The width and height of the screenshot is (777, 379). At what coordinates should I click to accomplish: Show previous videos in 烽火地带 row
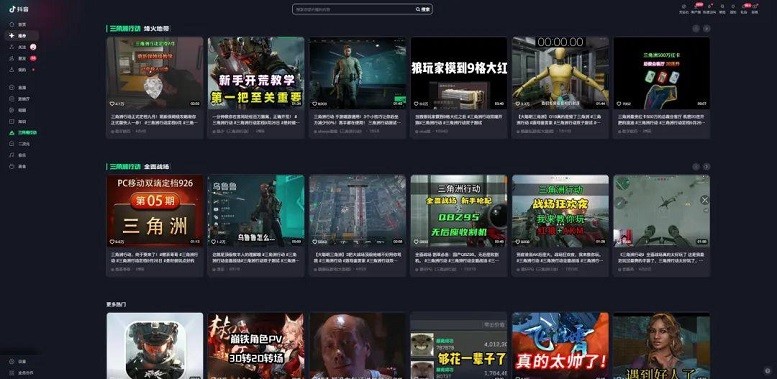696,29
